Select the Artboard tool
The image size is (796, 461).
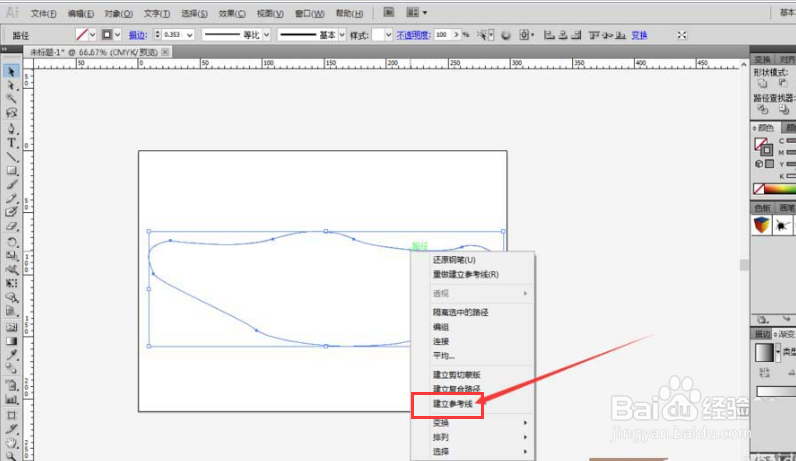pos(11,415)
